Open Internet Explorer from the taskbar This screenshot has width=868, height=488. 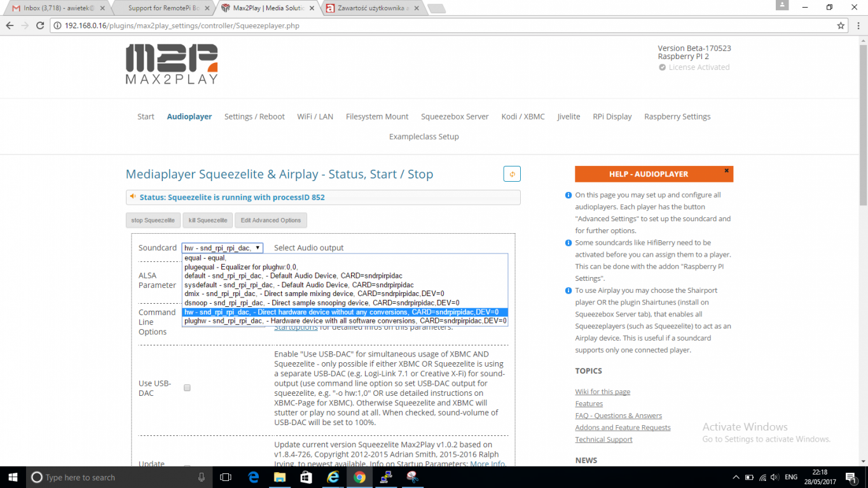333,477
